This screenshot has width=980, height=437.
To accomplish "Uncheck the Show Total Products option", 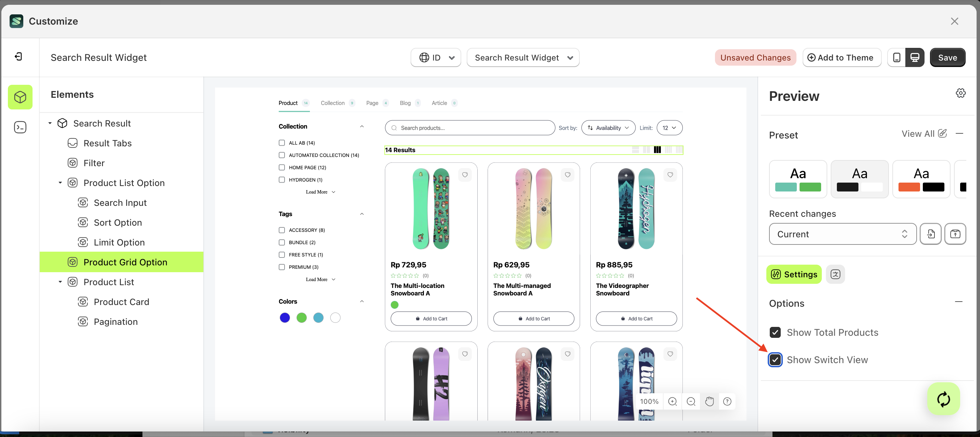I will click(775, 332).
